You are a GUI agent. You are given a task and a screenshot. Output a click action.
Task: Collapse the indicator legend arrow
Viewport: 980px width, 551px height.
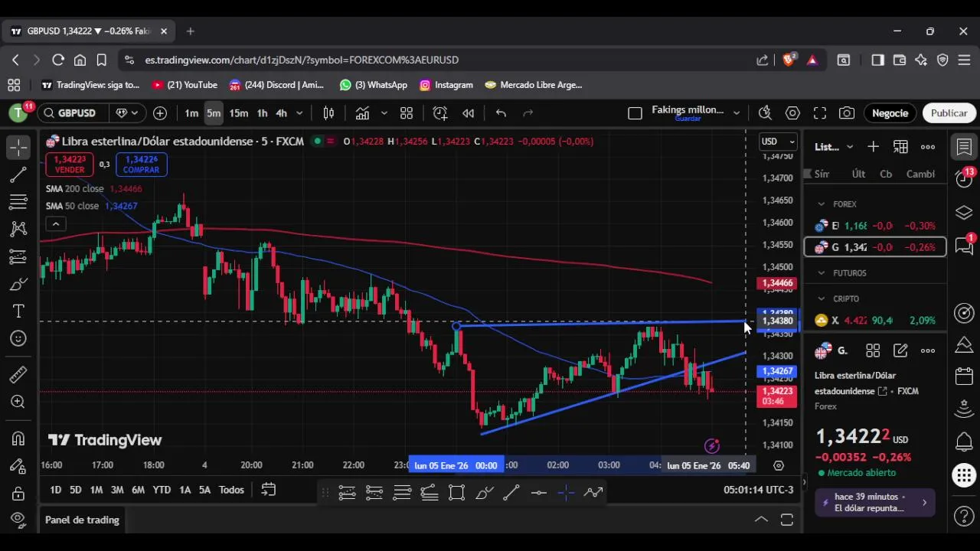(x=56, y=224)
